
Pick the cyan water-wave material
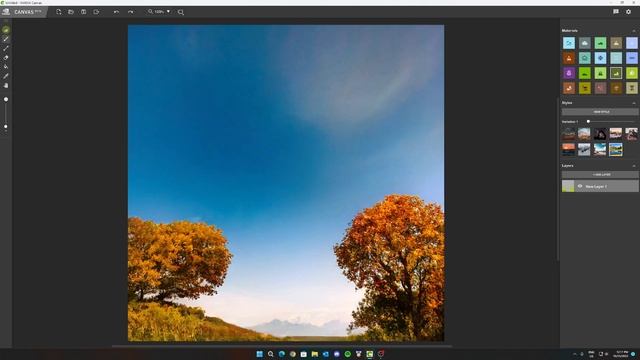click(569, 43)
